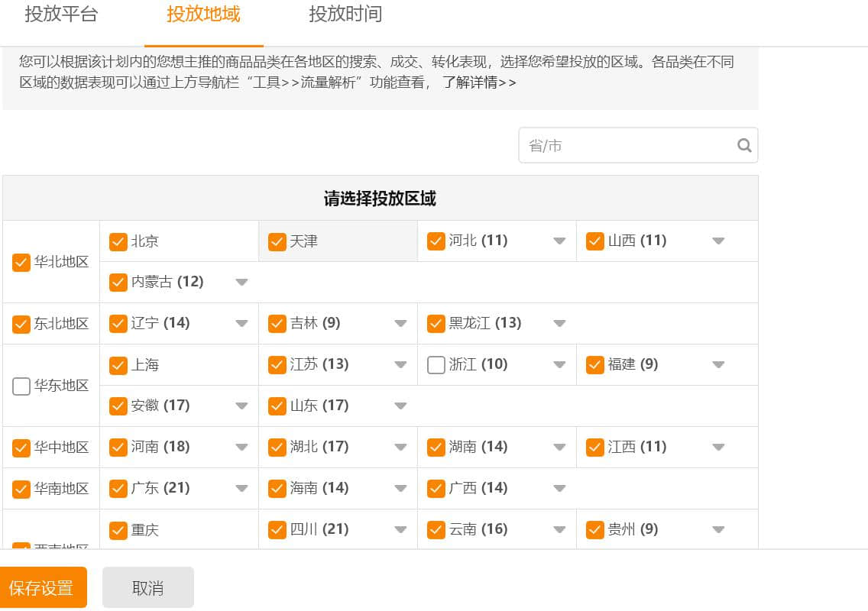Click the search magnifier icon
Image resolution: width=868 pixels, height=611 pixels.
tap(744, 145)
